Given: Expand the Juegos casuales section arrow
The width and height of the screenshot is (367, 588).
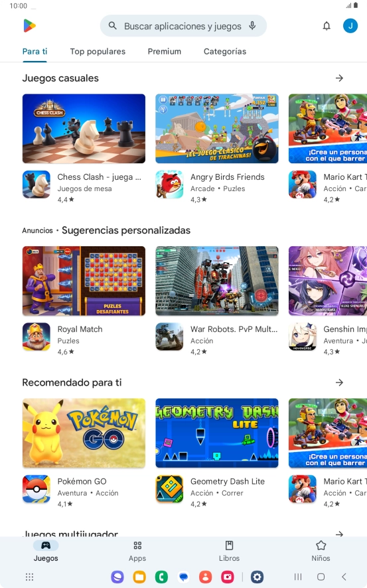Looking at the screenshot, I should pos(339,78).
